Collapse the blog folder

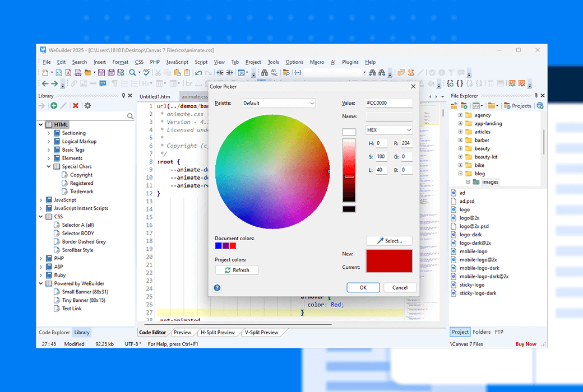[460, 174]
